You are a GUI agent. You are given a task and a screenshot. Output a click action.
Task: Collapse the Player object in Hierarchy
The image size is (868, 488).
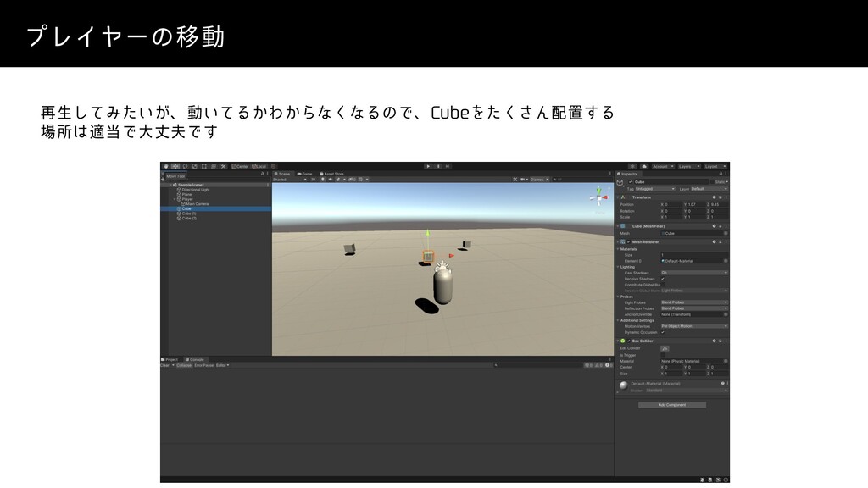coord(175,199)
